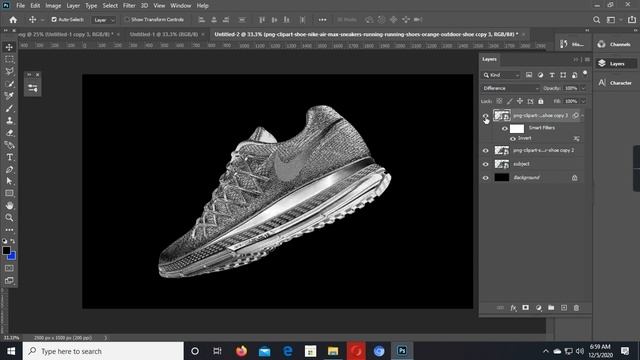Toggle the Auto-Select checkbox
This screenshot has height=360, width=640.
click(x=54, y=20)
